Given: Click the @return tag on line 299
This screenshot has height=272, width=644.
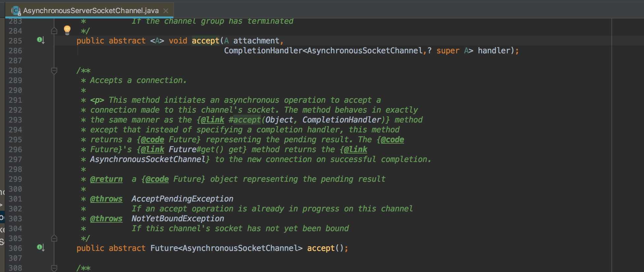Looking at the screenshot, I should (x=106, y=179).
